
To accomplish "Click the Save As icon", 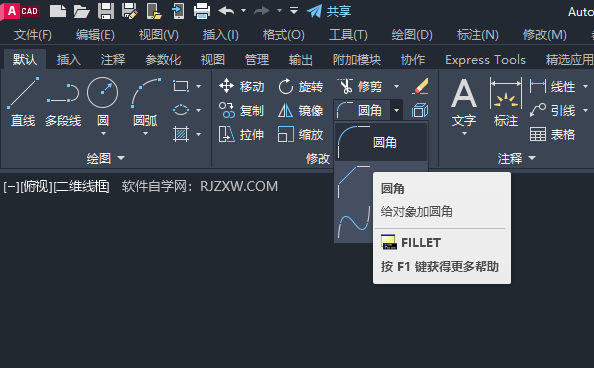I will [x=130, y=11].
